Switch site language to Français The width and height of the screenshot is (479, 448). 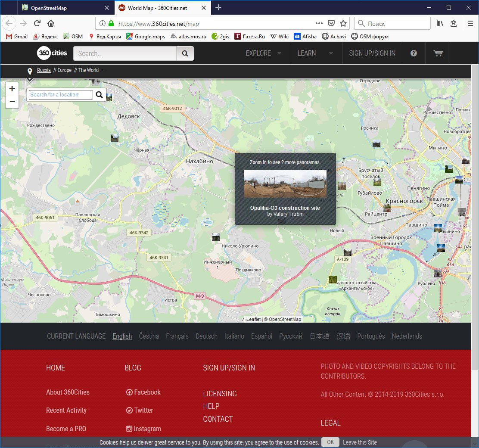(177, 336)
